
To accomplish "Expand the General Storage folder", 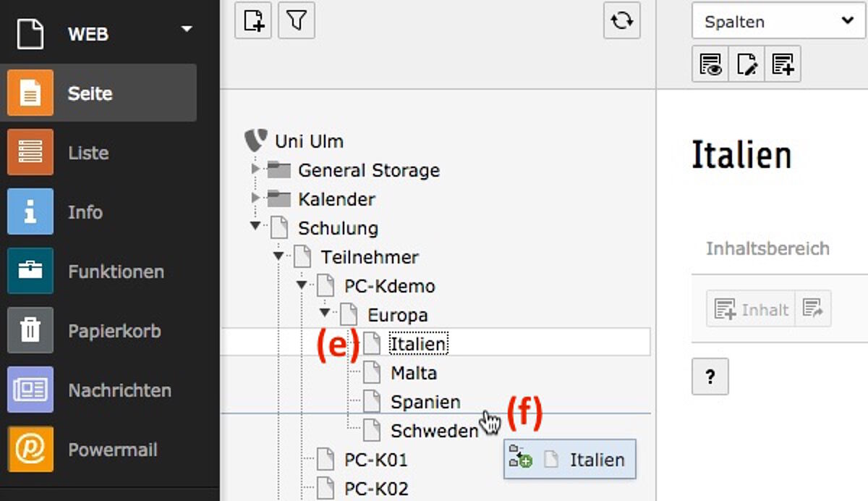I will coord(255,169).
